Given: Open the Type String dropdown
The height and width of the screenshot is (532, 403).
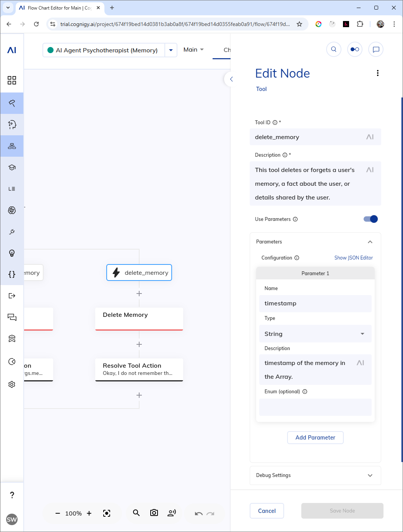Looking at the screenshot, I should [x=315, y=334].
